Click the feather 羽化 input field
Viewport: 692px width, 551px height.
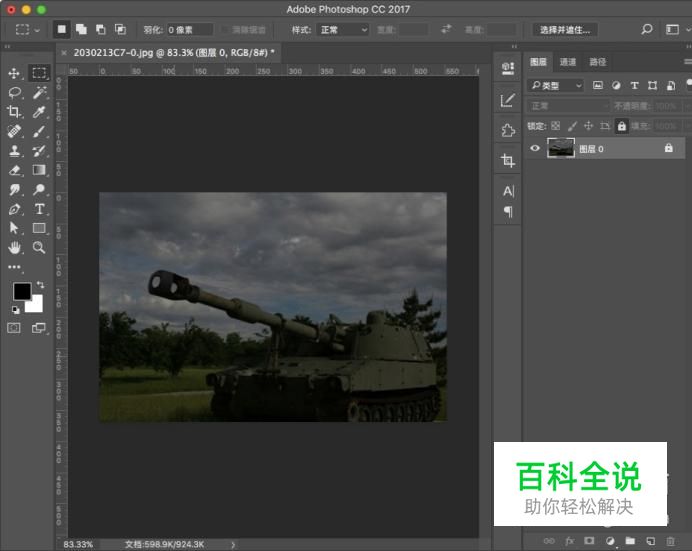click(190, 30)
